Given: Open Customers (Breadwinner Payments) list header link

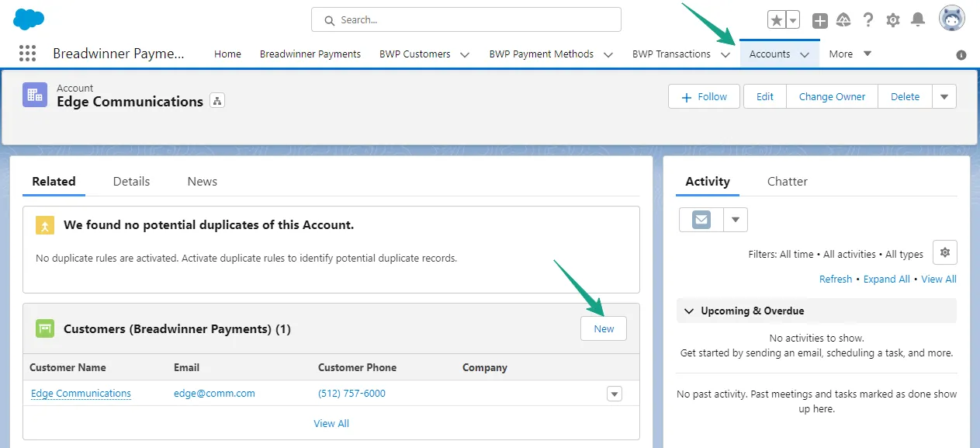Looking at the screenshot, I should point(177,329).
